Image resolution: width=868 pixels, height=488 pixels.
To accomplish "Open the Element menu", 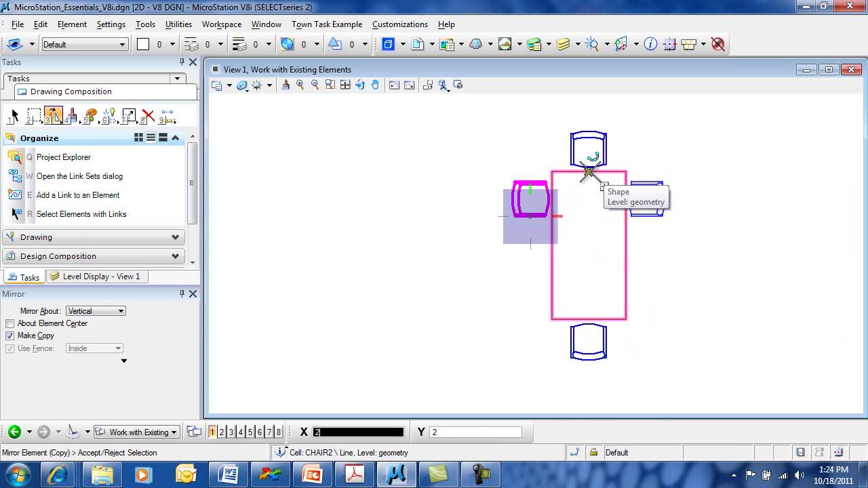I will 72,24.
